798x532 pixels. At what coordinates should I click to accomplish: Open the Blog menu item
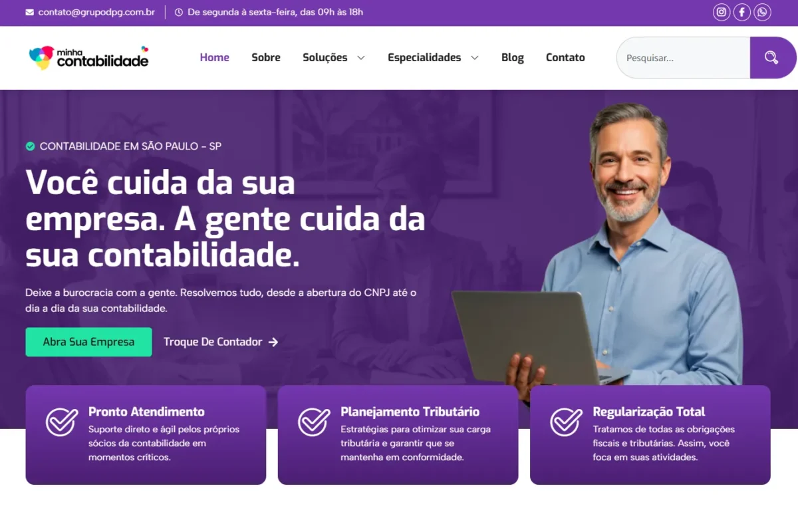[x=513, y=58]
